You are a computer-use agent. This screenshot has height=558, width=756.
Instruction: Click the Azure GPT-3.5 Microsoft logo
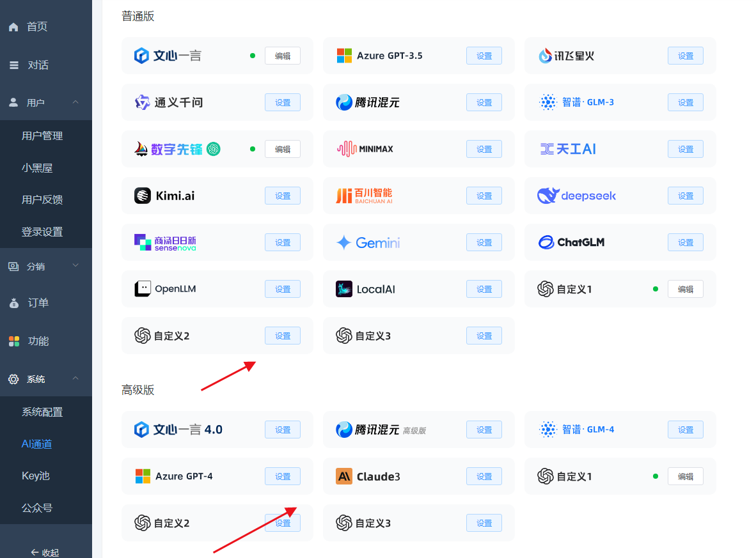click(x=344, y=56)
